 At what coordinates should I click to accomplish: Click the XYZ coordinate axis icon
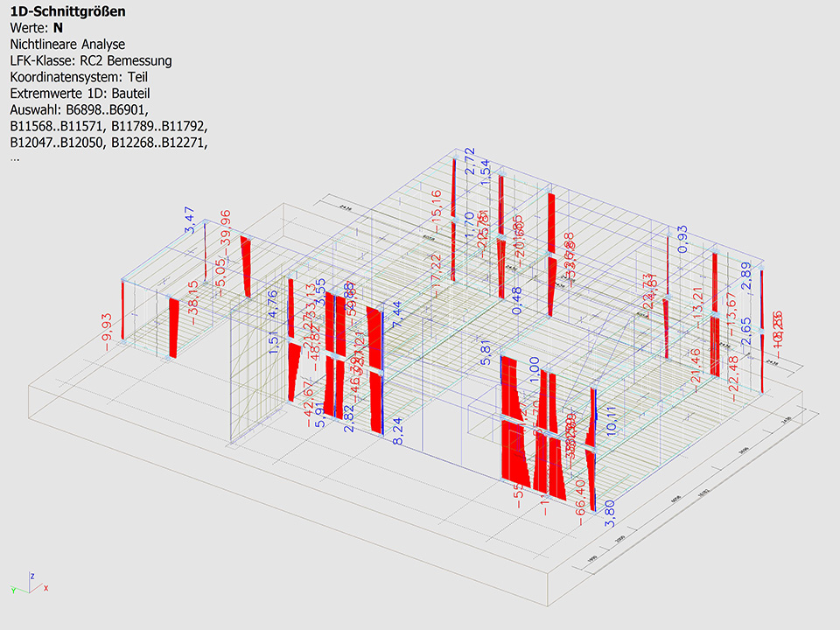[31, 584]
